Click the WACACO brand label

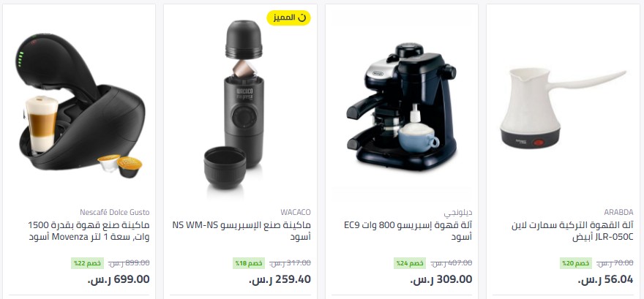pos(296,212)
